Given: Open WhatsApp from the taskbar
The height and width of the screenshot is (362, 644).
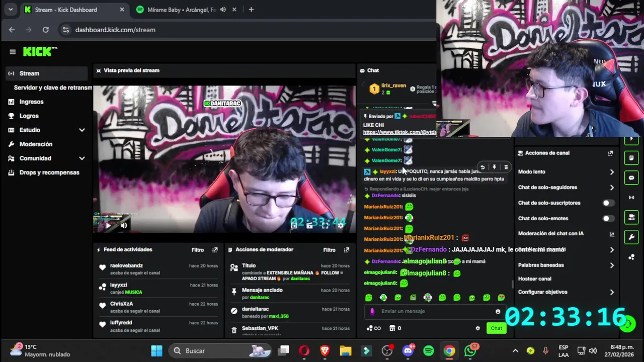Looking at the screenshot, I should (470, 351).
